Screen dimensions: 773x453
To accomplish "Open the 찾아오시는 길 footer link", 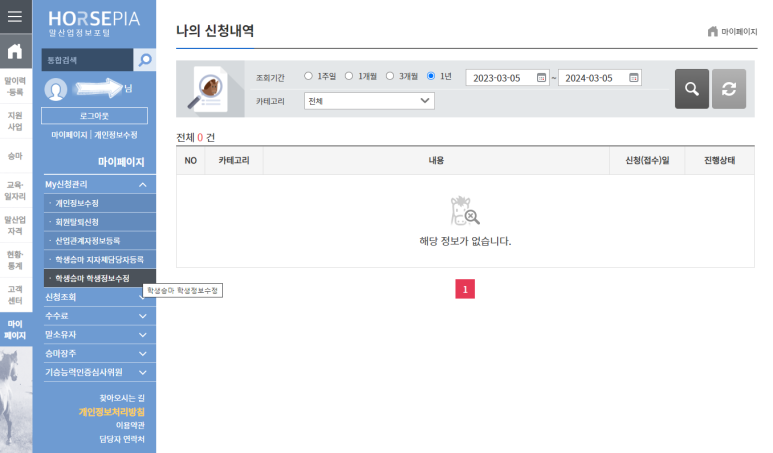I will point(122,398).
